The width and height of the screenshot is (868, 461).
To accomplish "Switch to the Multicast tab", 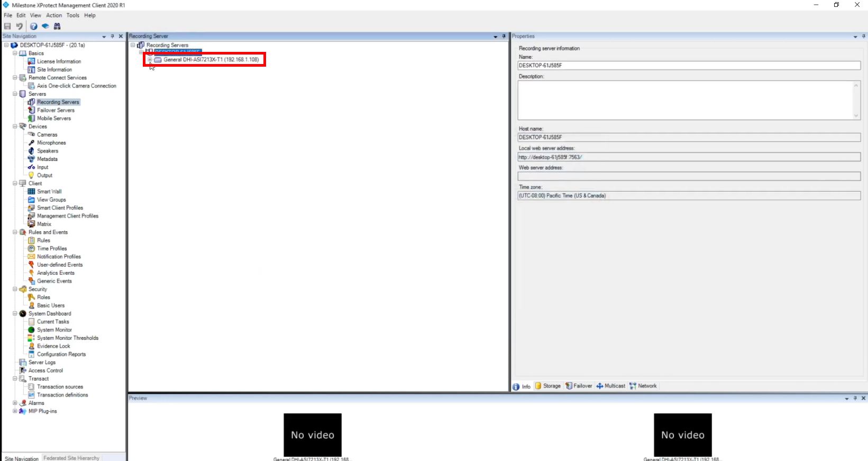I will (611, 386).
